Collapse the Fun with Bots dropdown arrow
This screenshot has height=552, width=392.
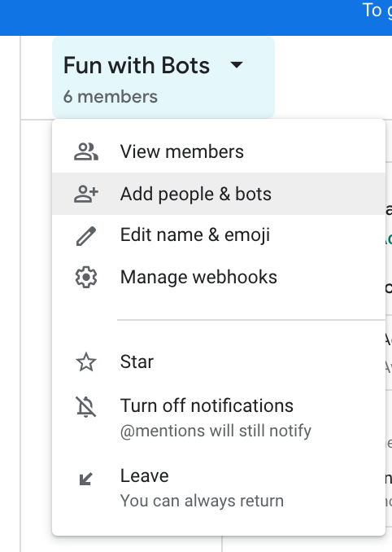237,65
